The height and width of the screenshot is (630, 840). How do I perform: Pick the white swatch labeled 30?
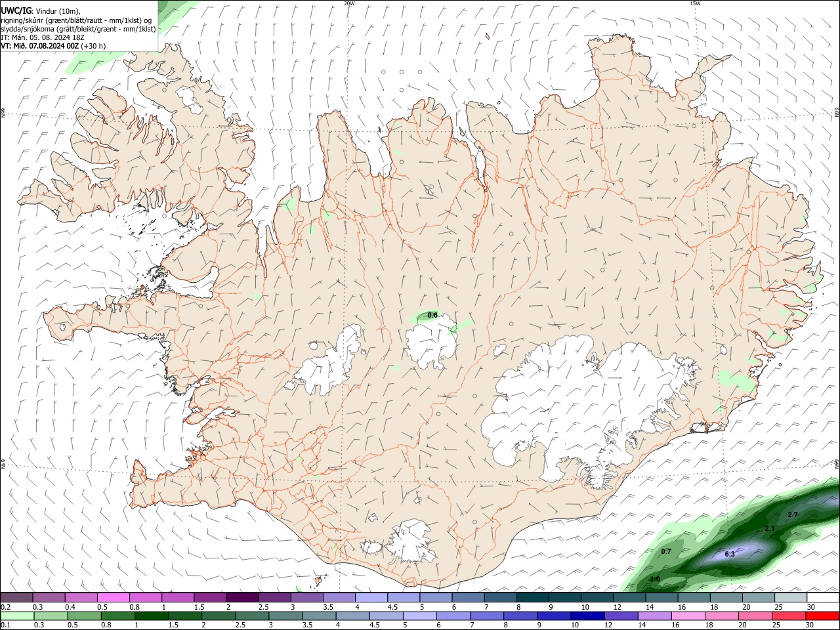(x=823, y=598)
